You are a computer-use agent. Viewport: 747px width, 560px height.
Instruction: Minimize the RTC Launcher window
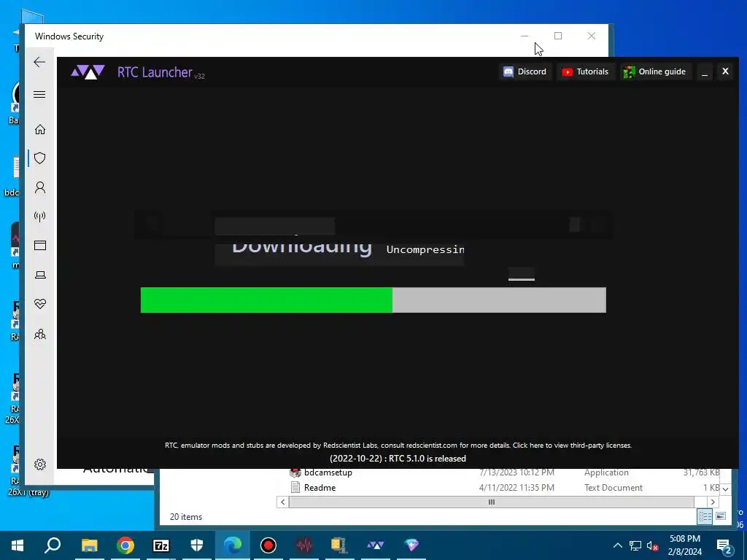click(x=705, y=72)
